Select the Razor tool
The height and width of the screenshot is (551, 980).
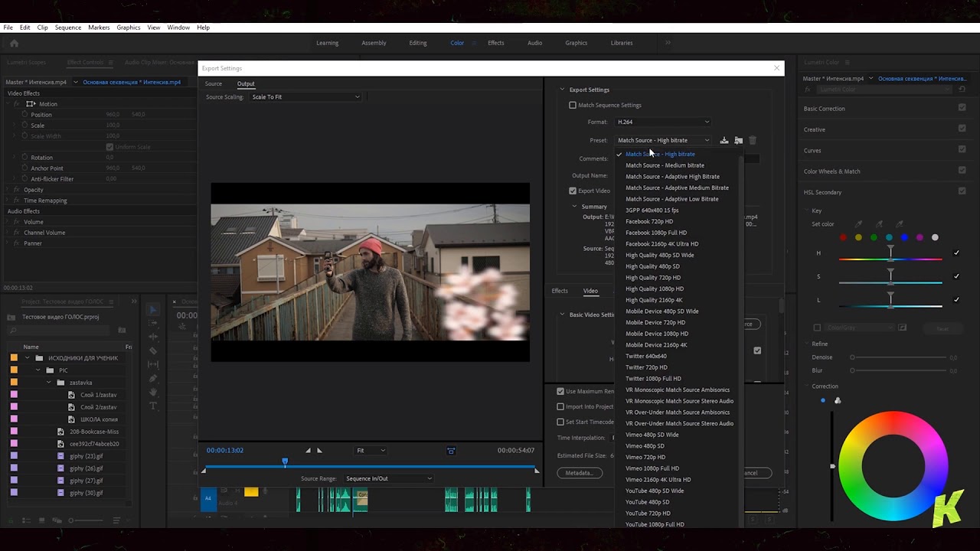153,350
